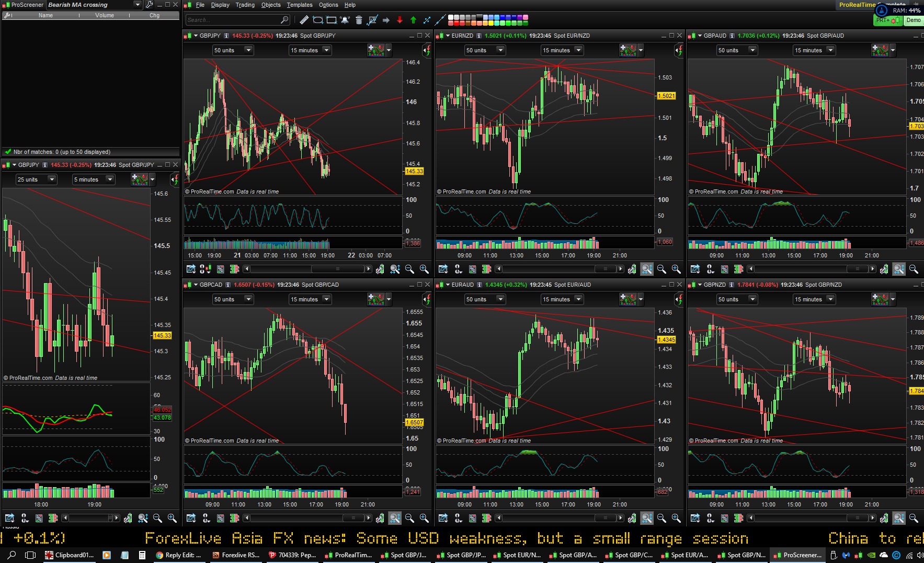Open the Trading menu
This screenshot has width=924, height=563.
[x=245, y=5]
